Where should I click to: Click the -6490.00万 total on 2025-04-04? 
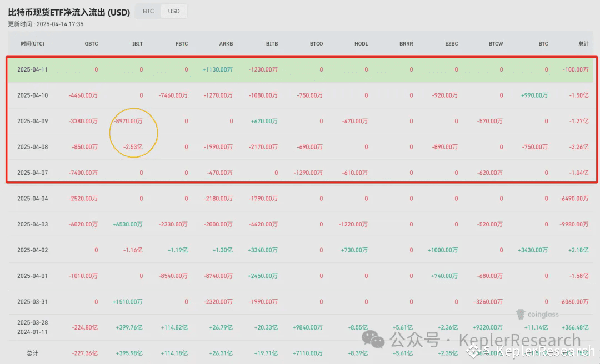coord(574,199)
